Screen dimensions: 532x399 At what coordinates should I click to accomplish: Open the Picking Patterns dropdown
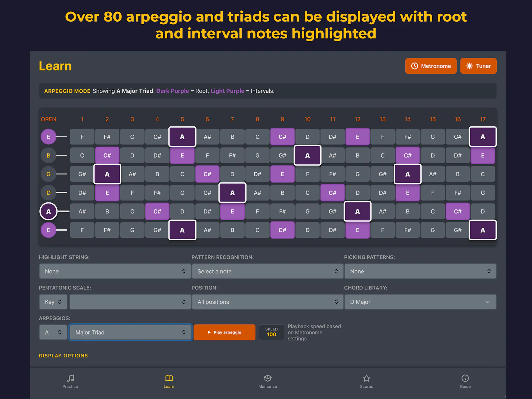(x=420, y=271)
